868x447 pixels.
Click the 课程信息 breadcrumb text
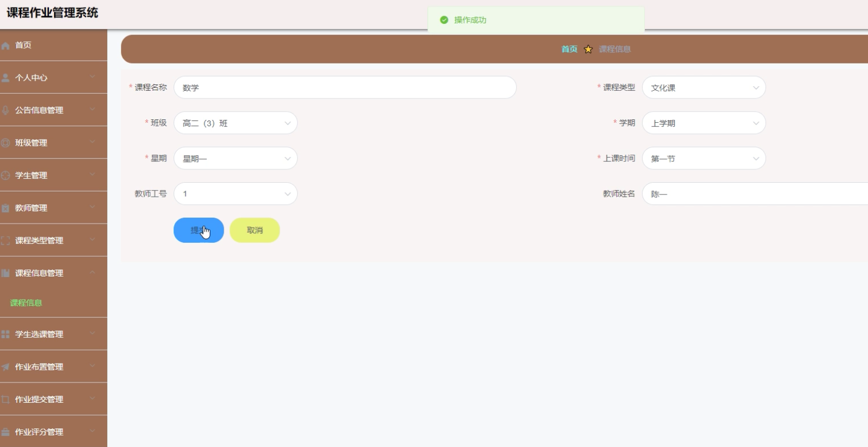point(615,49)
